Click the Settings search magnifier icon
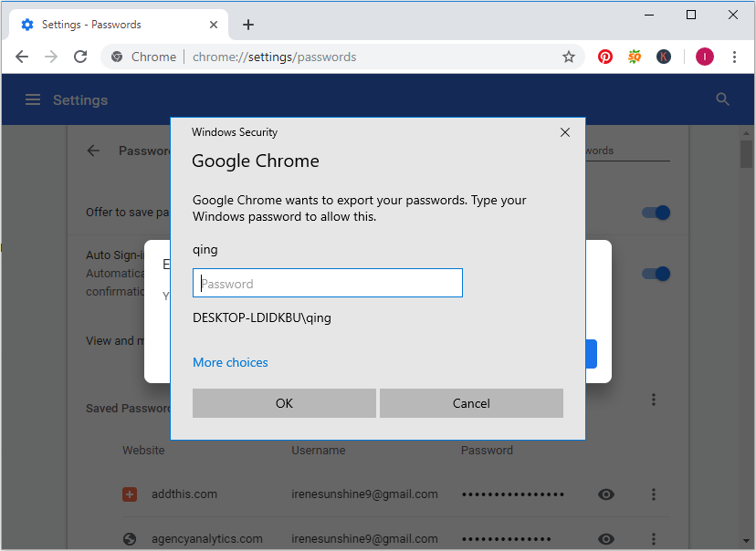The width and height of the screenshot is (756, 551). click(x=722, y=99)
